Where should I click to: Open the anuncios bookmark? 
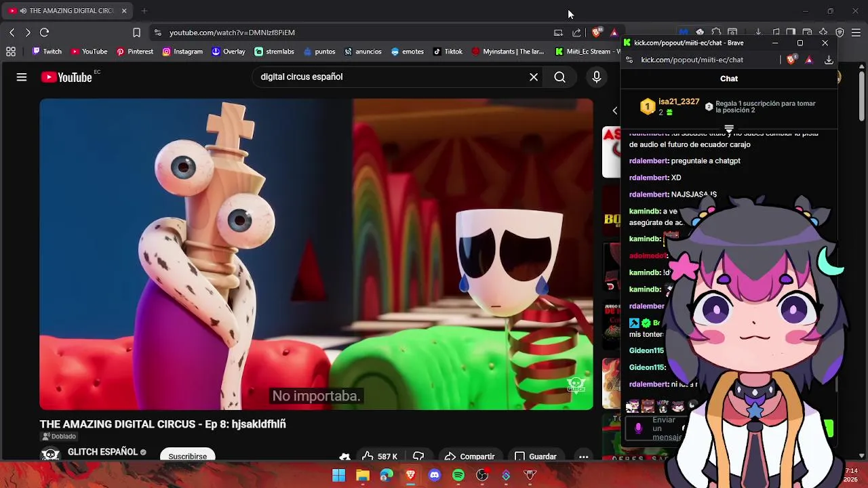point(363,52)
